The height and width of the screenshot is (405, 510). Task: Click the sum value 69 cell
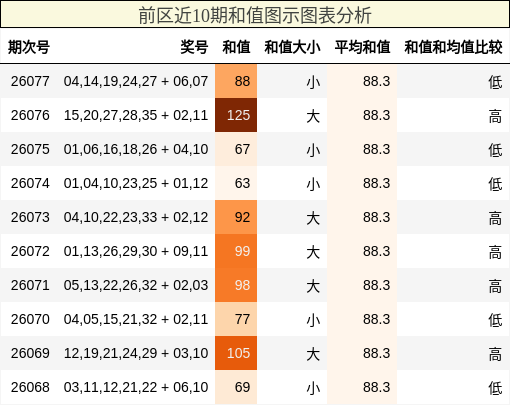tap(236, 387)
